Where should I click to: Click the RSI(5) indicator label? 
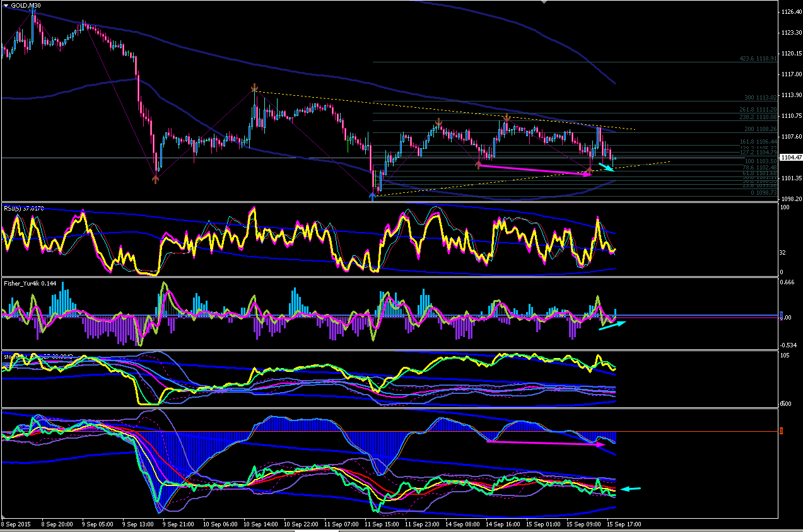(x=23, y=209)
